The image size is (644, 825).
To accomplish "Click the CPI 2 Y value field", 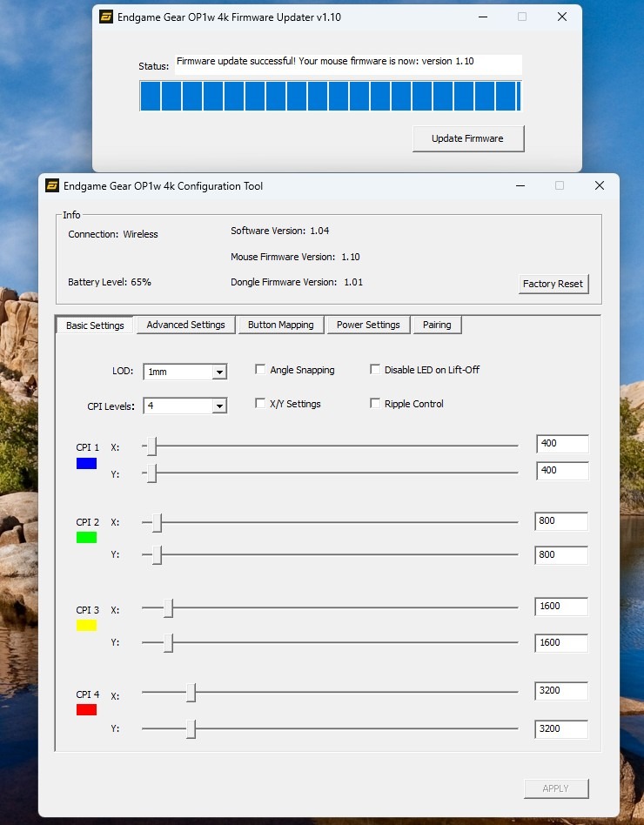I will click(560, 554).
